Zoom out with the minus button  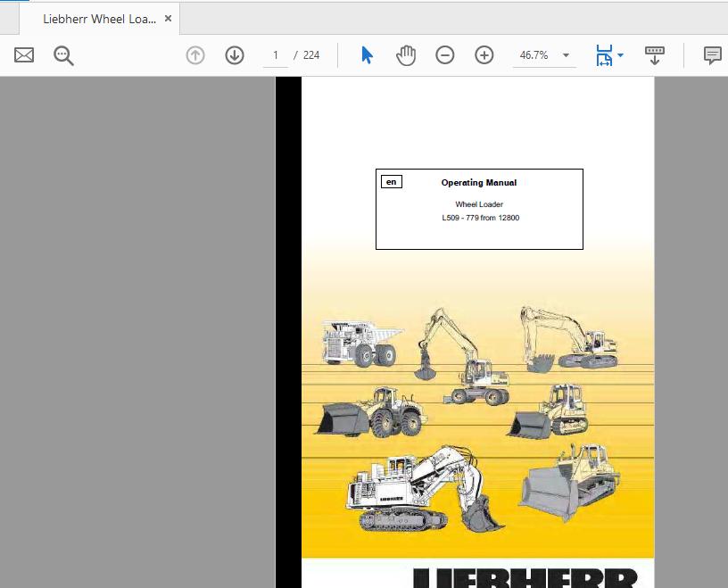click(x=445, y=55)
